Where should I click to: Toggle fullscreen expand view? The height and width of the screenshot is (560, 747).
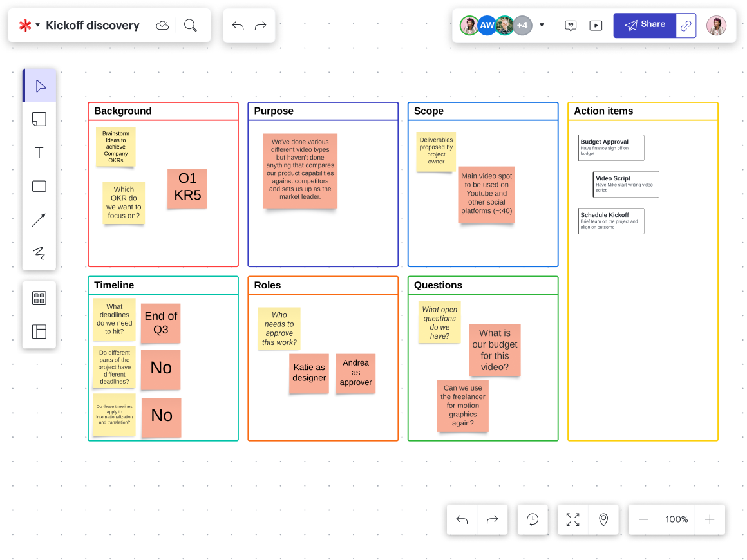(x=572, y=519)
